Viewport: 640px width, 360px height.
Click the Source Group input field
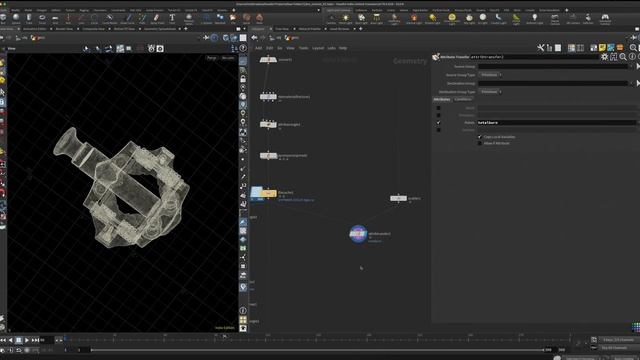[x=553, y=66]
